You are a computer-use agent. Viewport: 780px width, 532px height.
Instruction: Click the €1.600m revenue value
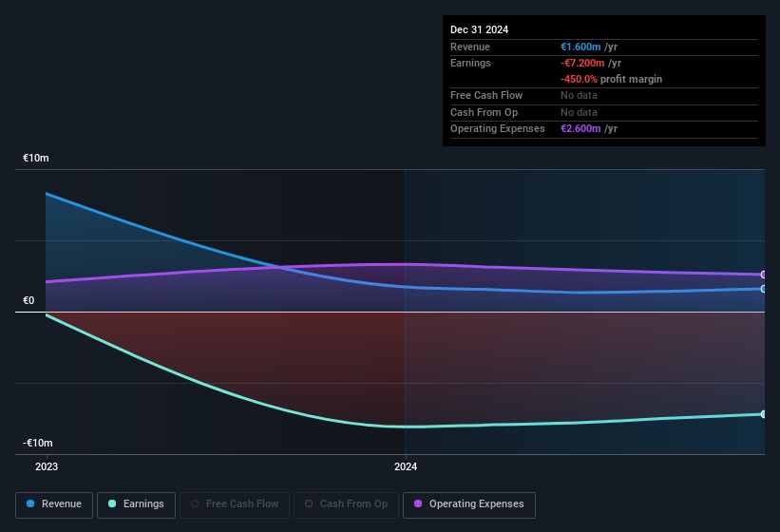(x=580, y=47)
